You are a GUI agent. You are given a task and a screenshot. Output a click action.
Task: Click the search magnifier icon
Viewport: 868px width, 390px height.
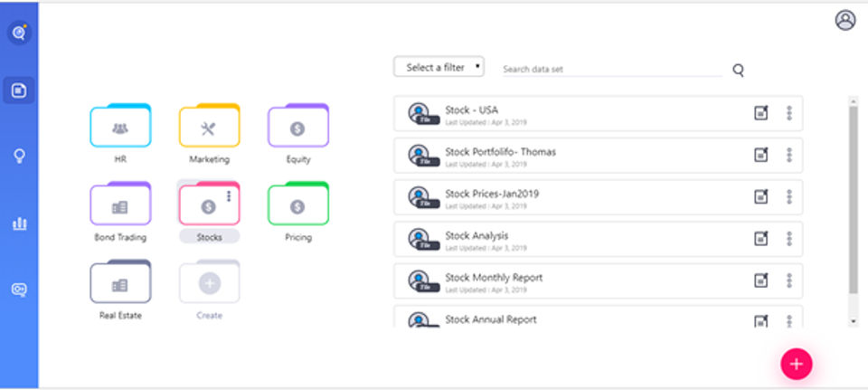click(x=738, y=70)
